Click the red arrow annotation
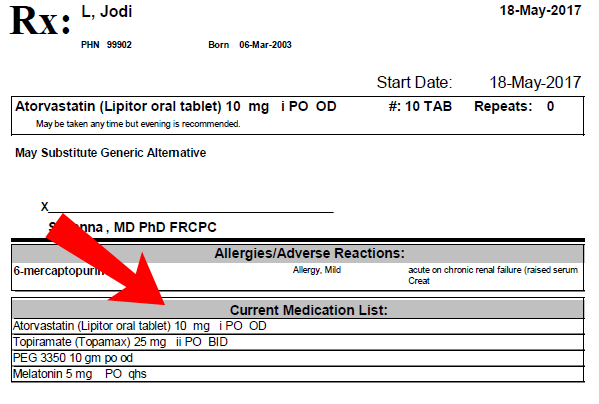This screenshot has height=404, width=599. [x=111, y=263]
